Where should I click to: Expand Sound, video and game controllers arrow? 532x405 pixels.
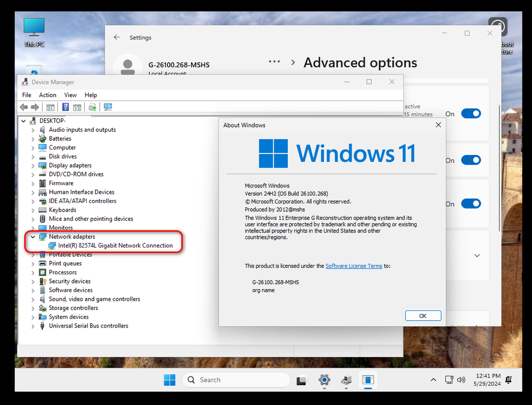(33, 300)
